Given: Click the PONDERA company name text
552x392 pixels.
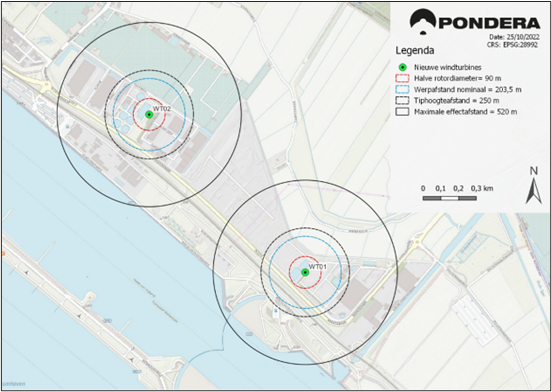Looking at the screenshot, I should [x=490, y=23].
